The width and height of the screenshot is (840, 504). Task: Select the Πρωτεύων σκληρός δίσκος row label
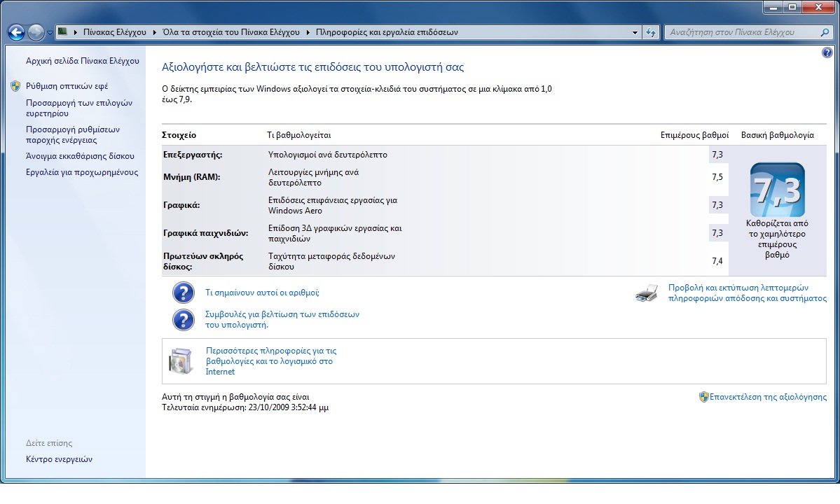(x=204, y=261)
